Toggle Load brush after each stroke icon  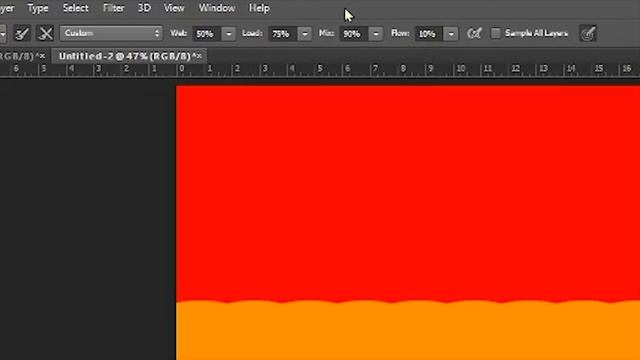[22, 33]
